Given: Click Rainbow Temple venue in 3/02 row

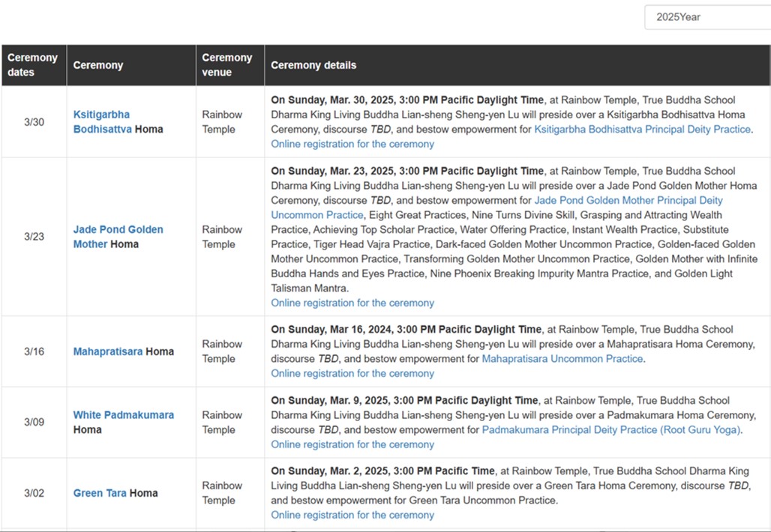Looking at the screenshot, I should pyautogui.click(x=222, y=493).
